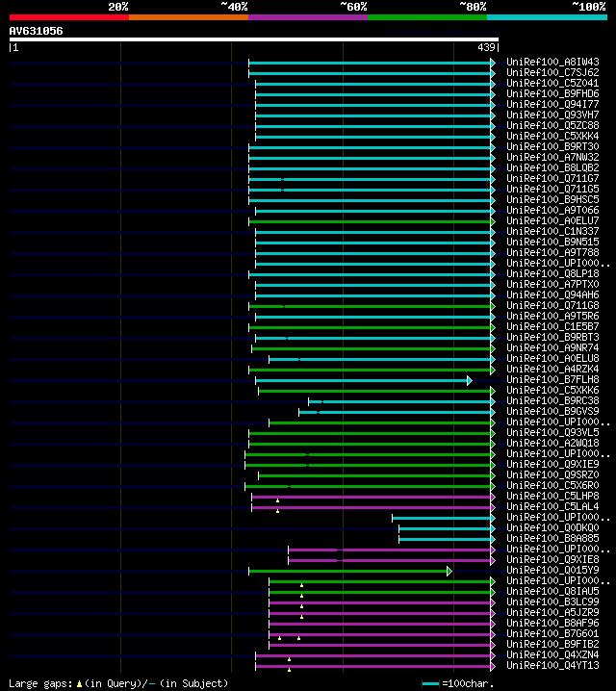Click the short cyan bar for UniRef100_Q0DKQ0
616x691 pixels.
[445, 528]
